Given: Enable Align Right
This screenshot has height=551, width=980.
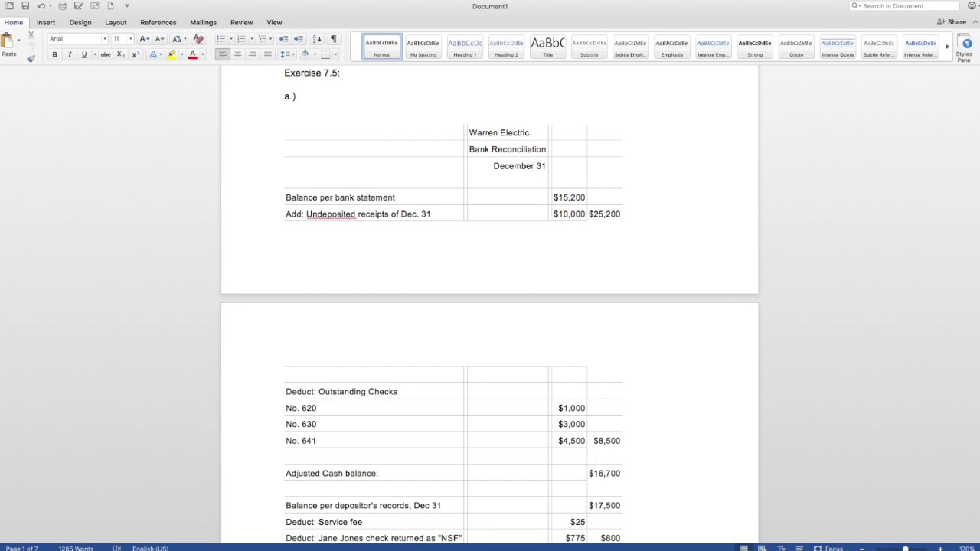Looking at the screenshot, I should coord(253,55).
